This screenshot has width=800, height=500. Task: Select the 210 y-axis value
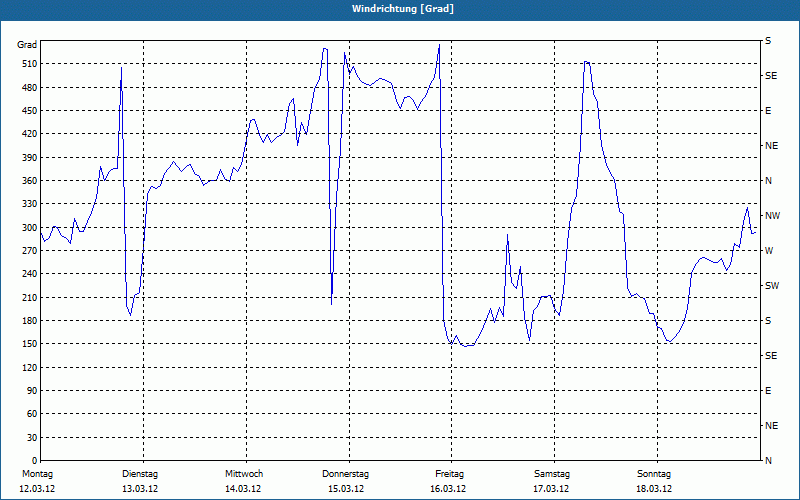(x=29, y=297)
